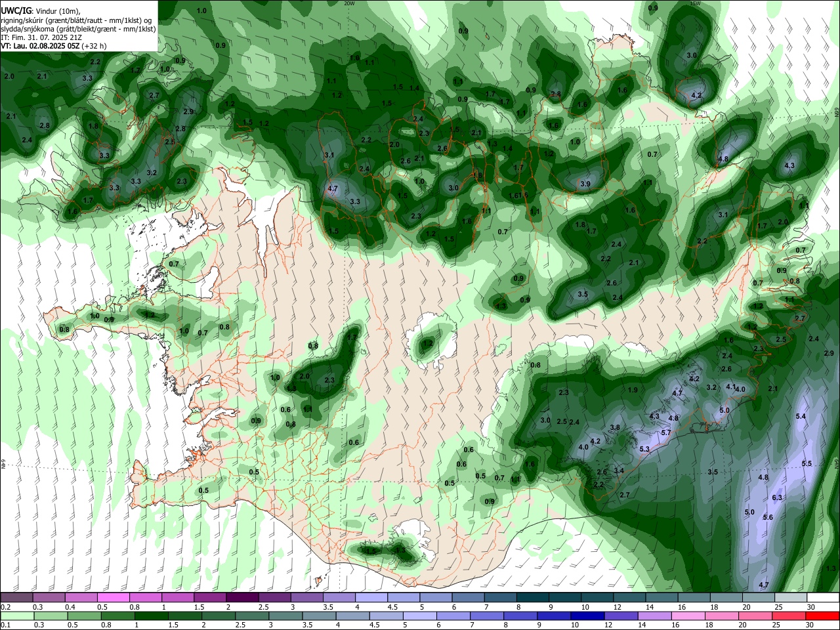
Task: Click the rain legend swatch between 2.5 and 3
Action: [x=253, y=616]
